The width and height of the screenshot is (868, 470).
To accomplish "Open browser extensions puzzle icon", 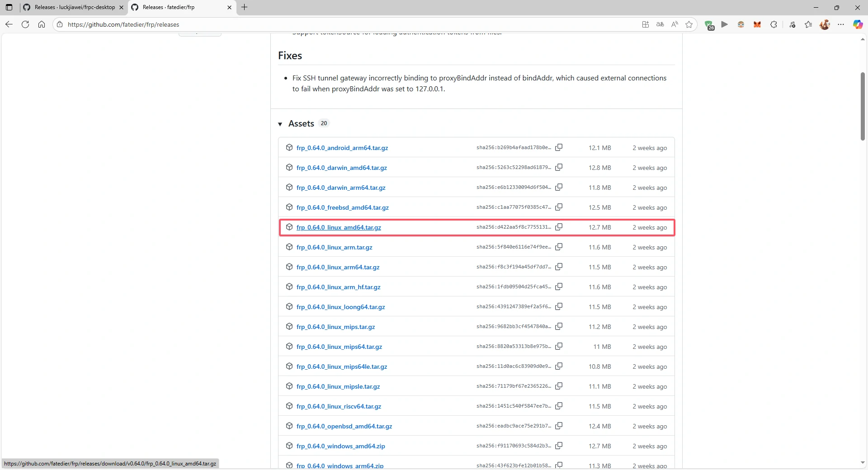I will [x=774, y=24].
